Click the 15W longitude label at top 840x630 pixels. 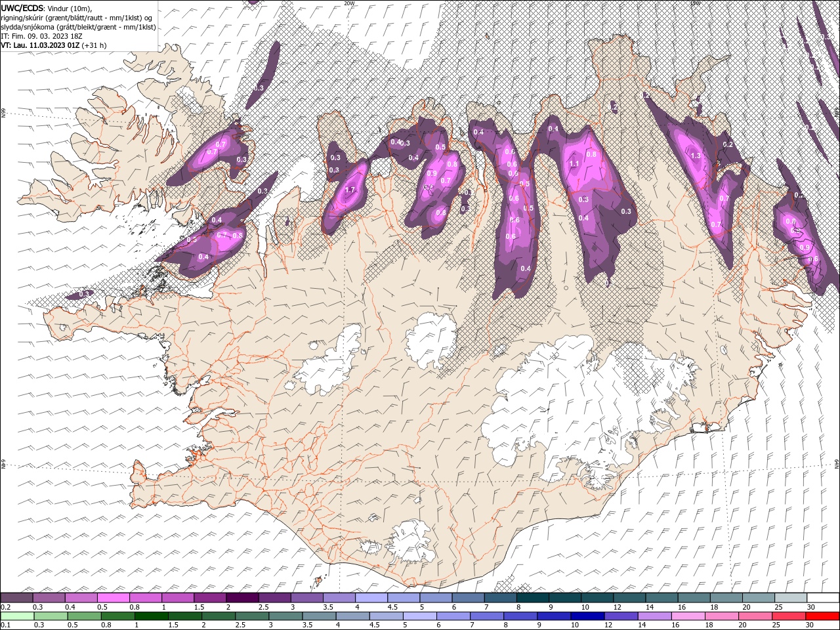pos(695,3)
